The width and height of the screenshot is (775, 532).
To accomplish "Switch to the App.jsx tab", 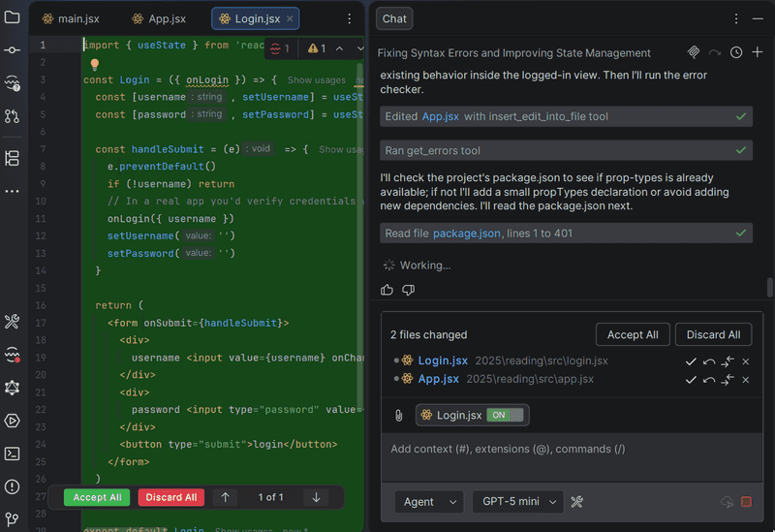I will point(159,18).
